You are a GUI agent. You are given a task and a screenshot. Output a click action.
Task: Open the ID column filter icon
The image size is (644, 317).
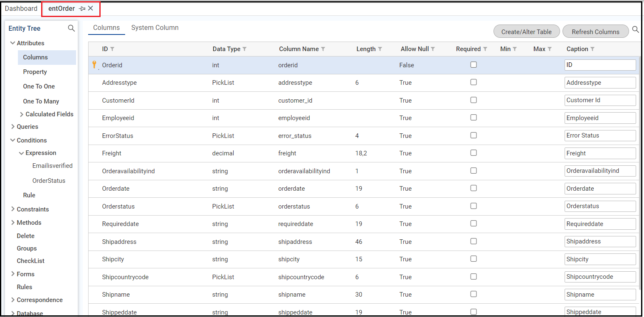click(x=112, y=49)
